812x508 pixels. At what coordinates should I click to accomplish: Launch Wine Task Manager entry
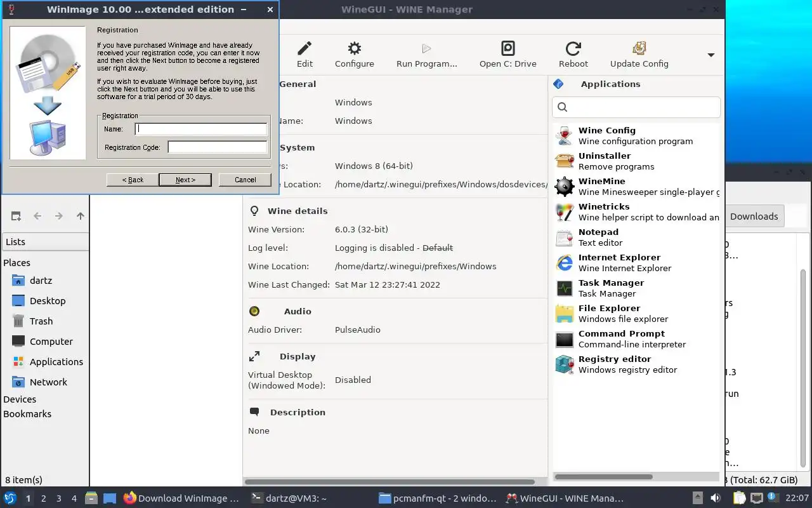[637, 288]
